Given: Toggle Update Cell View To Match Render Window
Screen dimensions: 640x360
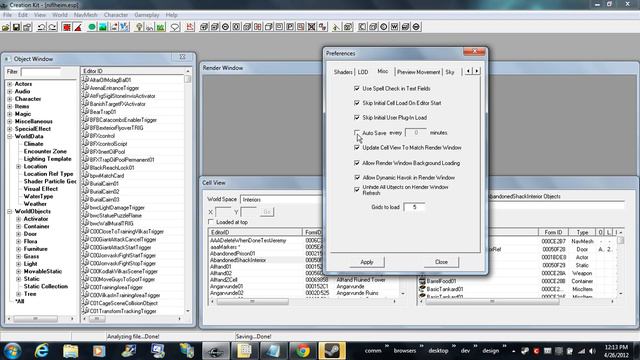Looking at the screenshot, I should pos(357,147).
